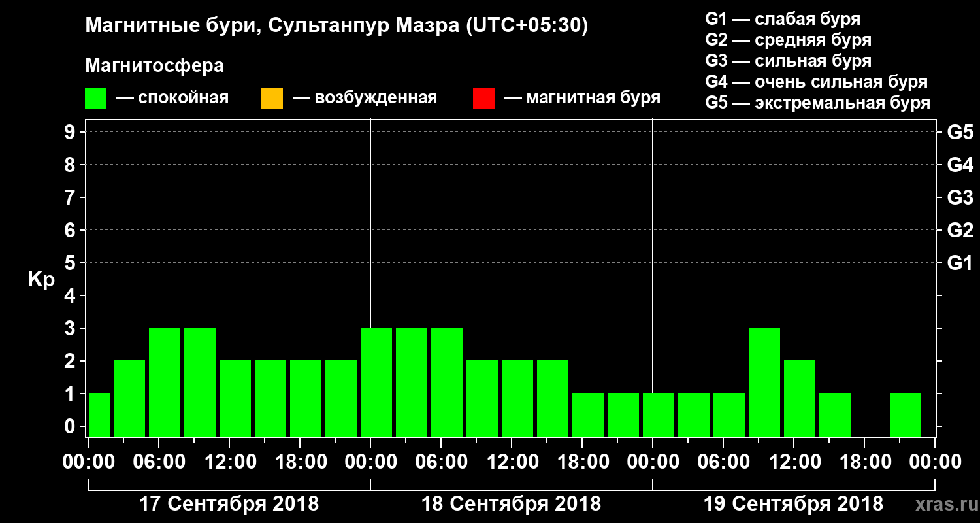Viewport: 980px width, 523px height.
Task: Click the 17 September 06:00–09:00 bar (Kp 3)
Action: pyautogui.click(x=165, y=382)
